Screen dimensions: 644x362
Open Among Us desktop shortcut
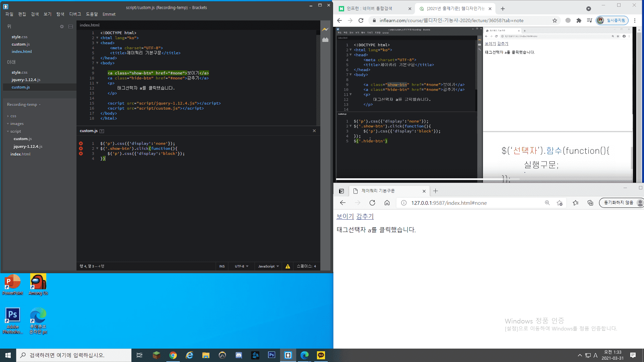point(38,284)
